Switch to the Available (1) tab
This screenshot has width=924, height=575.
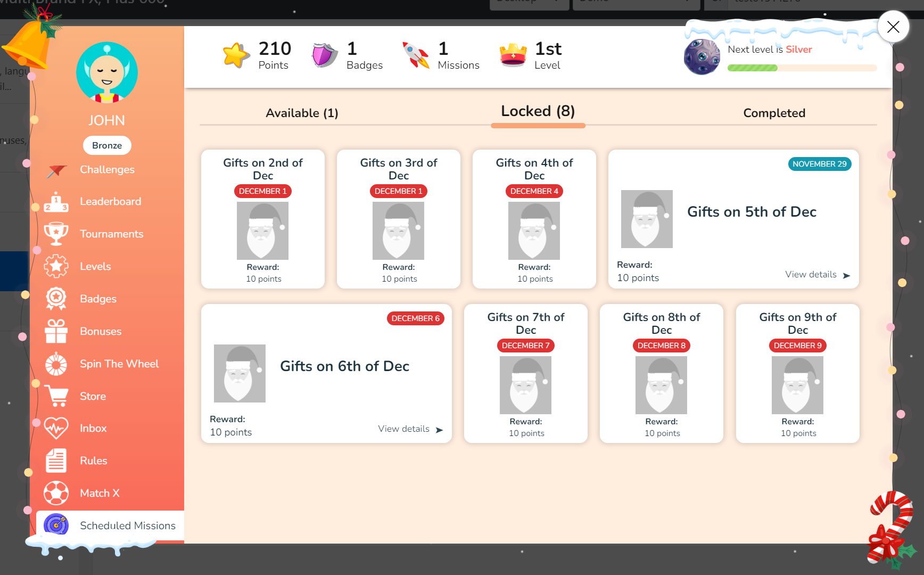[x=302, y=113]
